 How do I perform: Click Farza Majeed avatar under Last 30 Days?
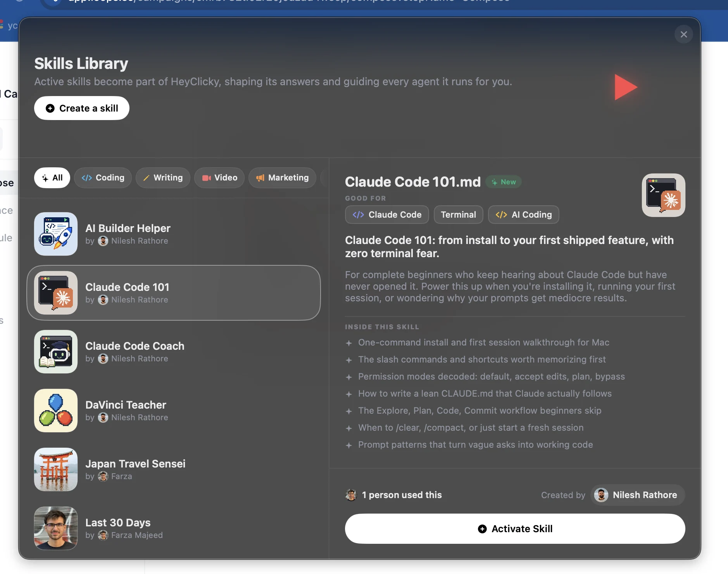coord(103,535)
